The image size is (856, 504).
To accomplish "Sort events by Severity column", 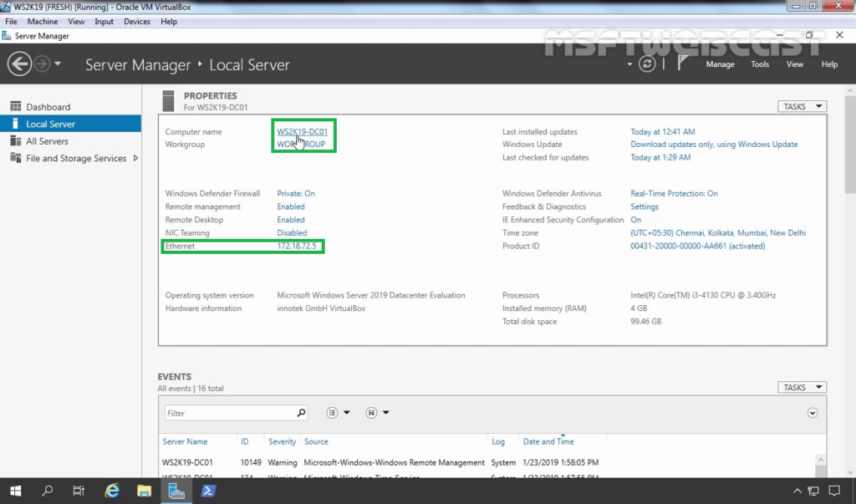I will (x=282, y=441).
